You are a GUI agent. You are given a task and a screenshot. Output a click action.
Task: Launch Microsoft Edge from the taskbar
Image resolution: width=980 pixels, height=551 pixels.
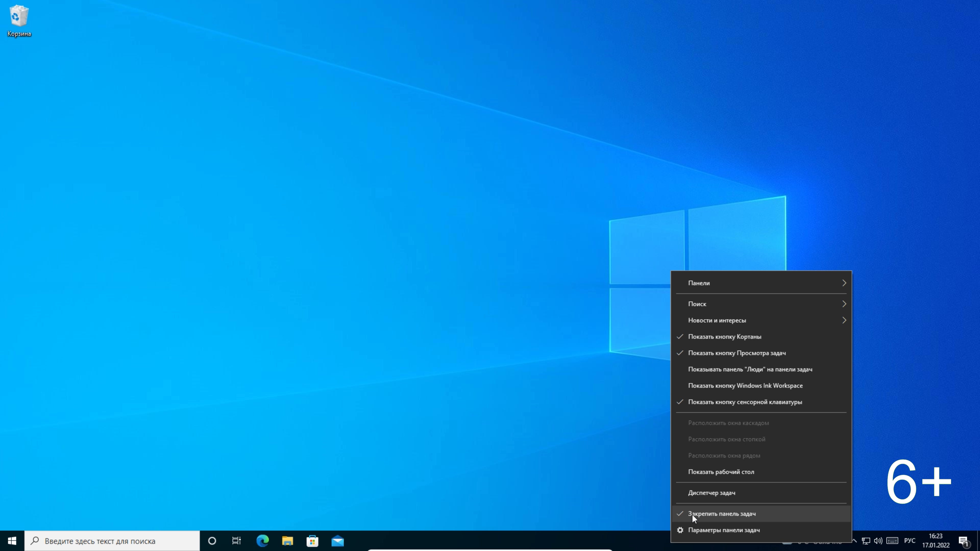tap(263, 541)
